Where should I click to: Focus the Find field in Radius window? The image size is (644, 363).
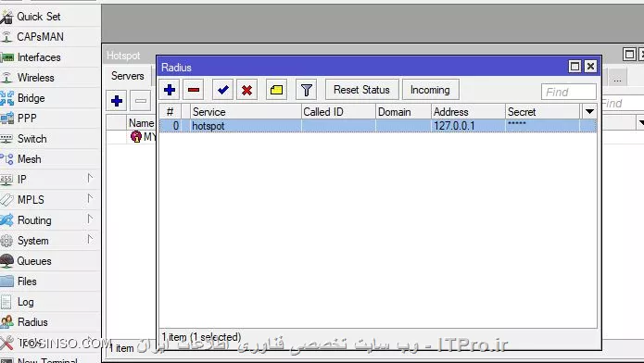click(x=569, y=92)
